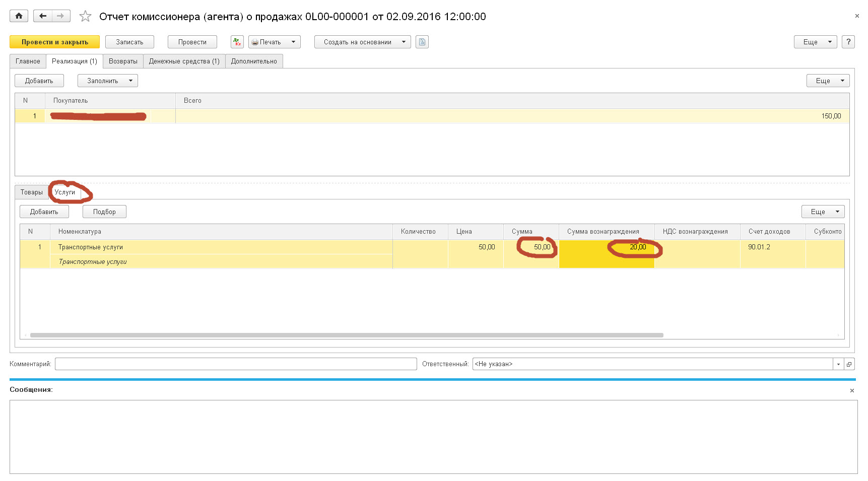Close the Messages panel

tap(852, 390)
